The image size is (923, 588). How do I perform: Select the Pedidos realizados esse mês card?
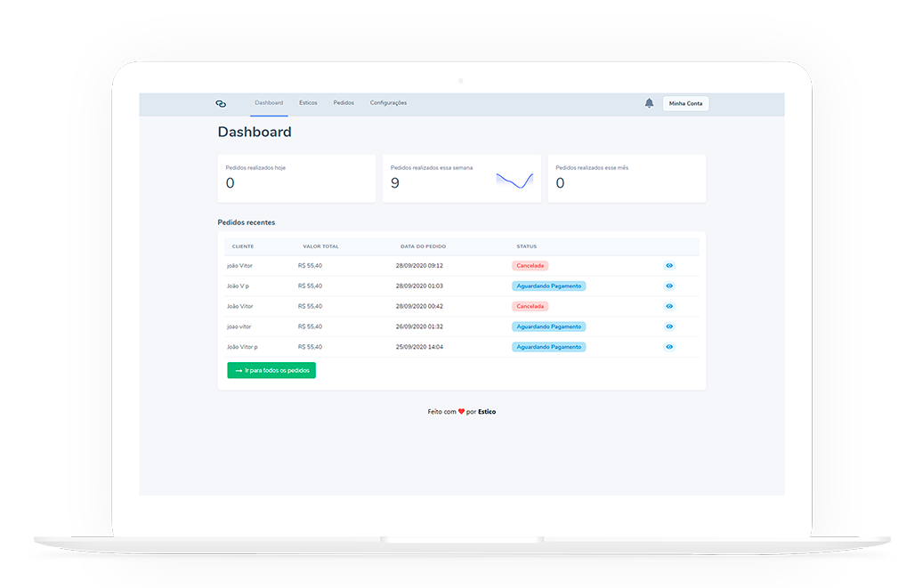click(x=626, y=178)
